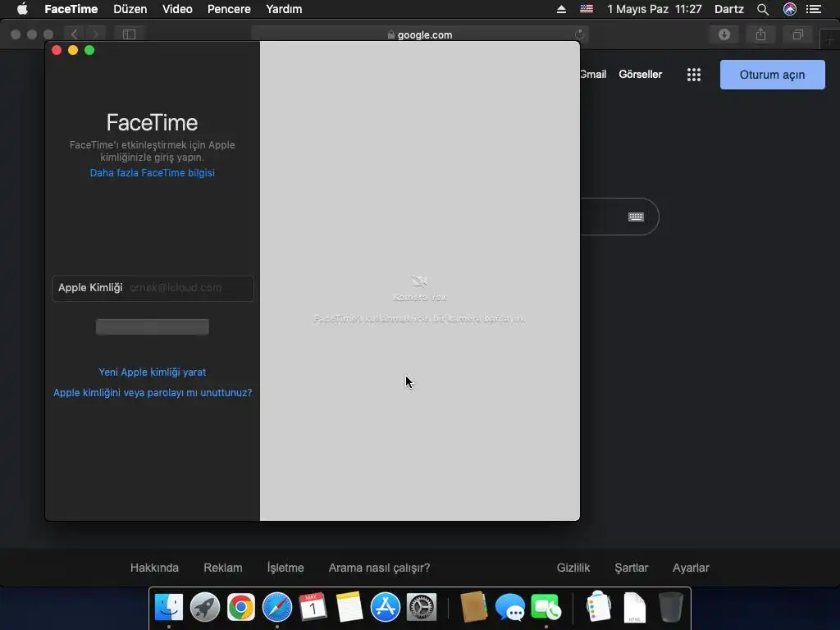Click FaceTime icon in the Dock
The width and height of the screenshot is (840, 630).
pos(546,608)
